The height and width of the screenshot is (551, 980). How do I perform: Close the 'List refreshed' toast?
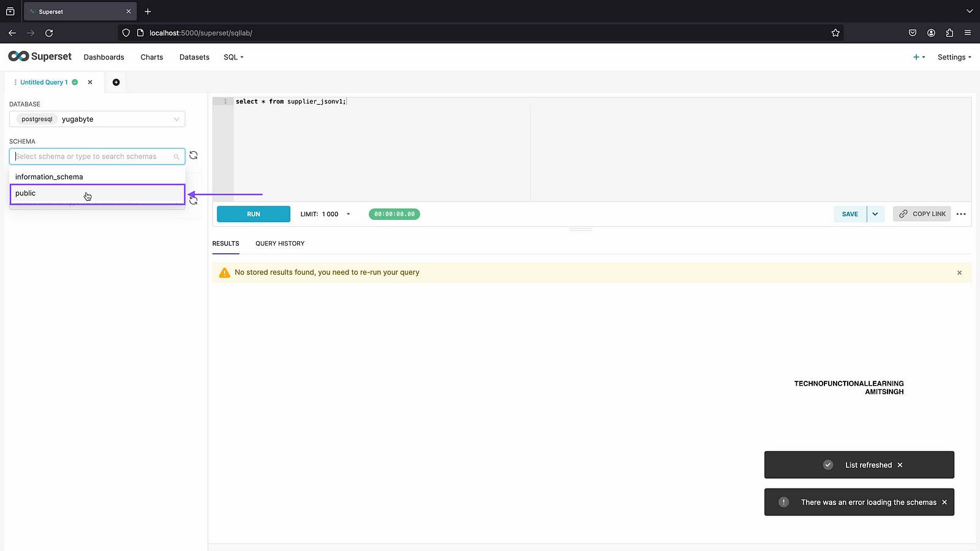(900, 465)
